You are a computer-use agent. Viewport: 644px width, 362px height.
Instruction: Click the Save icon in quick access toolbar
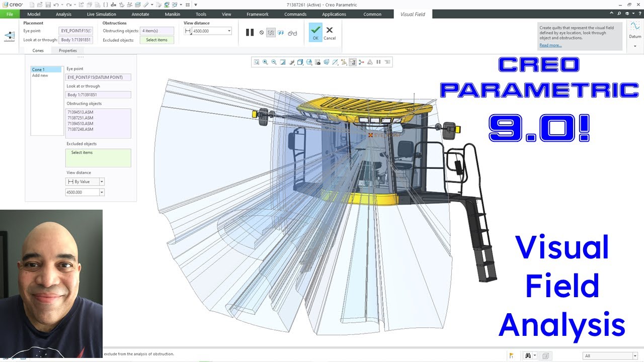coord(48,5)
